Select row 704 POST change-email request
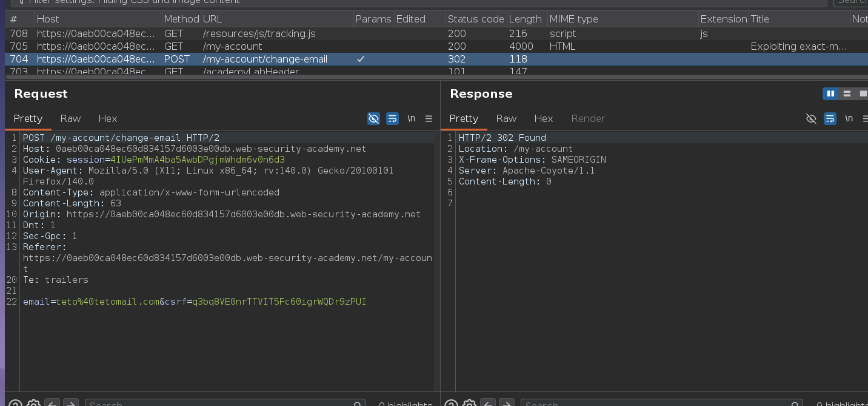The width and height of the screenshot is (868, 406). click(x=436, y=59)
